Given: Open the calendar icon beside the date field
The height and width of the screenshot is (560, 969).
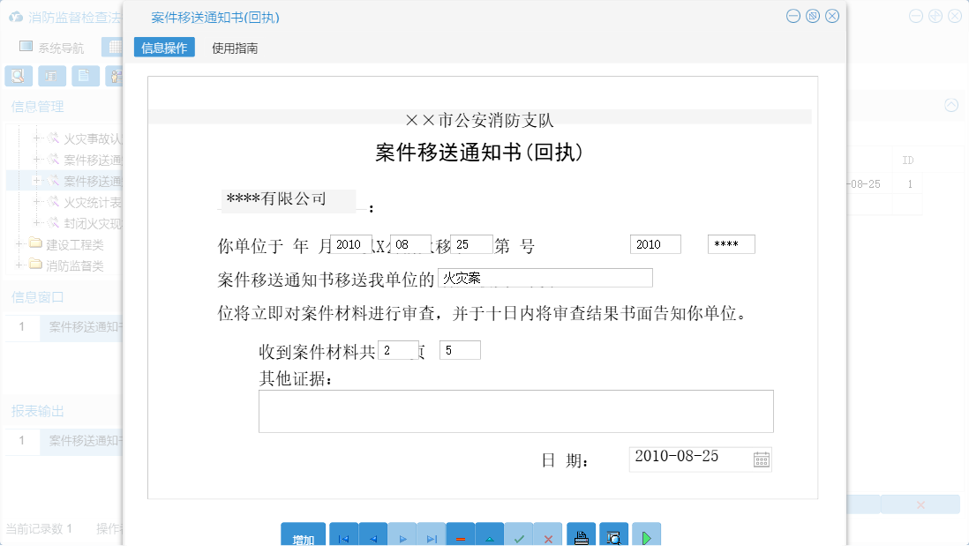Looking at the screenshot, I should click(x=761, y=459).
